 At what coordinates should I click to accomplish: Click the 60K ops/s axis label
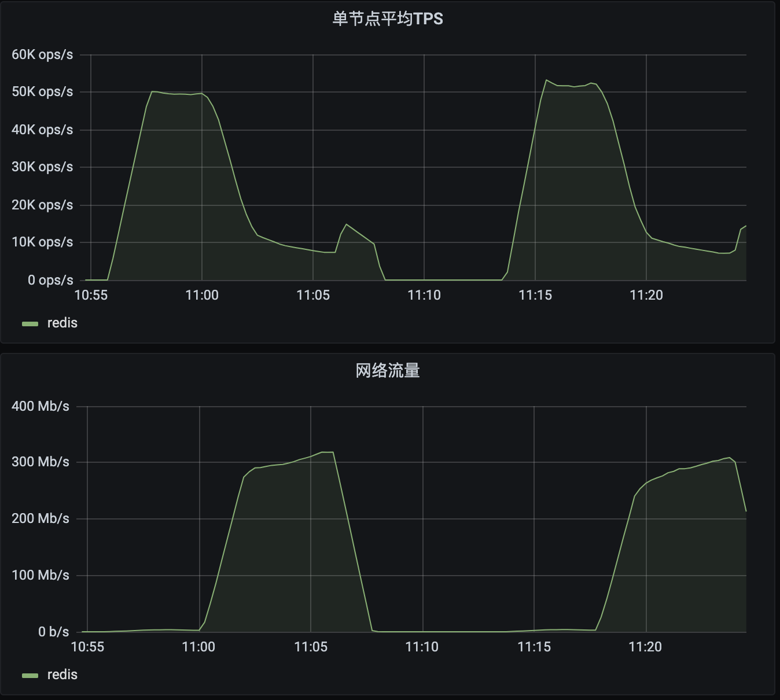coord(42,54)
